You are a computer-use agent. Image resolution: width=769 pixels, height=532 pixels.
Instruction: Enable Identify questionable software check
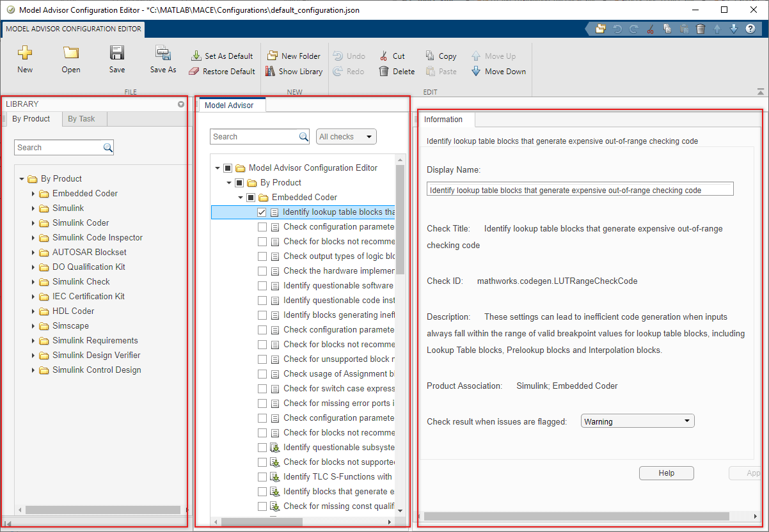pyautogui.click(x=262, y=286)
